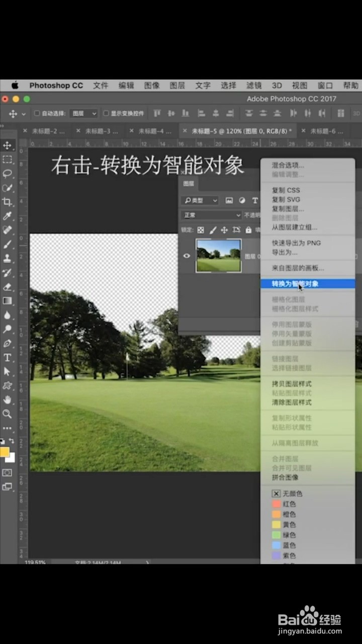Select the History Brush tool

pyautogui.click(x=7, y=273)
